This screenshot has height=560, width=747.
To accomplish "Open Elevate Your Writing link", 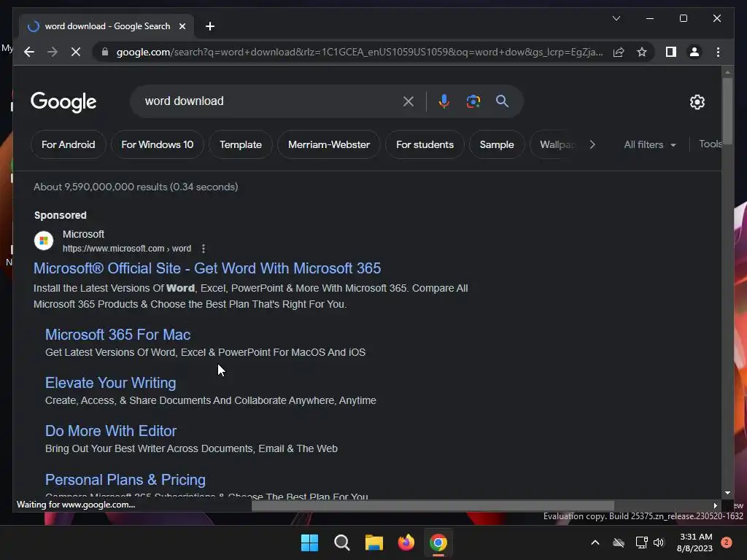I will pyautogui.click(x=111, y=383).
